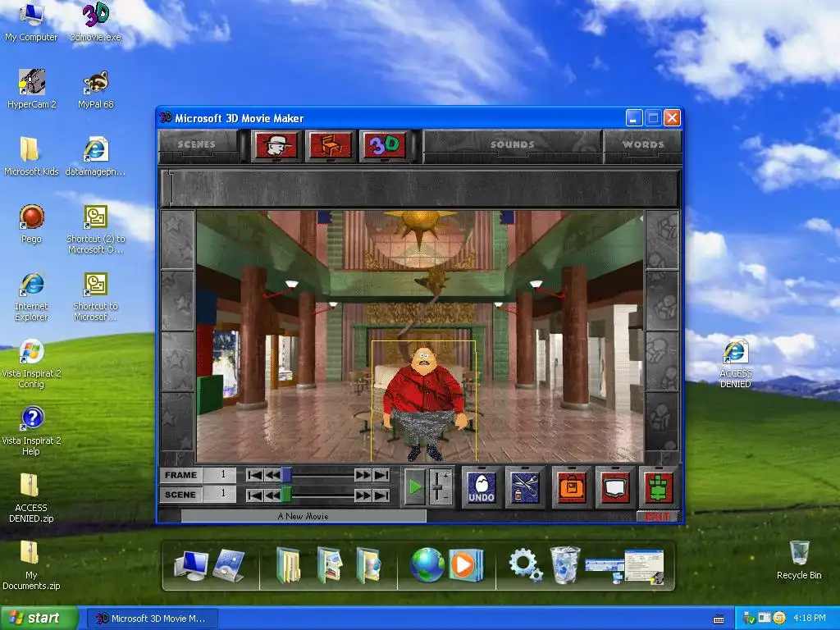This screenshot has width=840, height=630.
Task: Open Vista Inspirat 2 Config icon
Action: tap(31, 363)
